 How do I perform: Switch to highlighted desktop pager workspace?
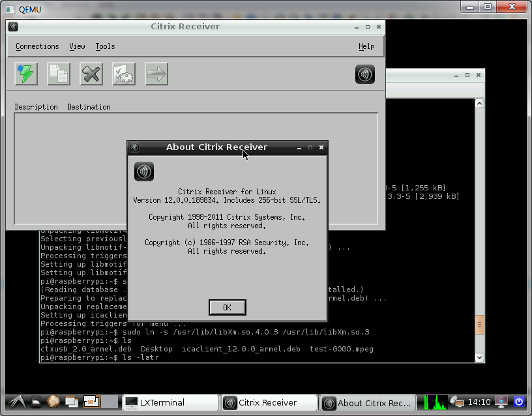pos(92,402)
